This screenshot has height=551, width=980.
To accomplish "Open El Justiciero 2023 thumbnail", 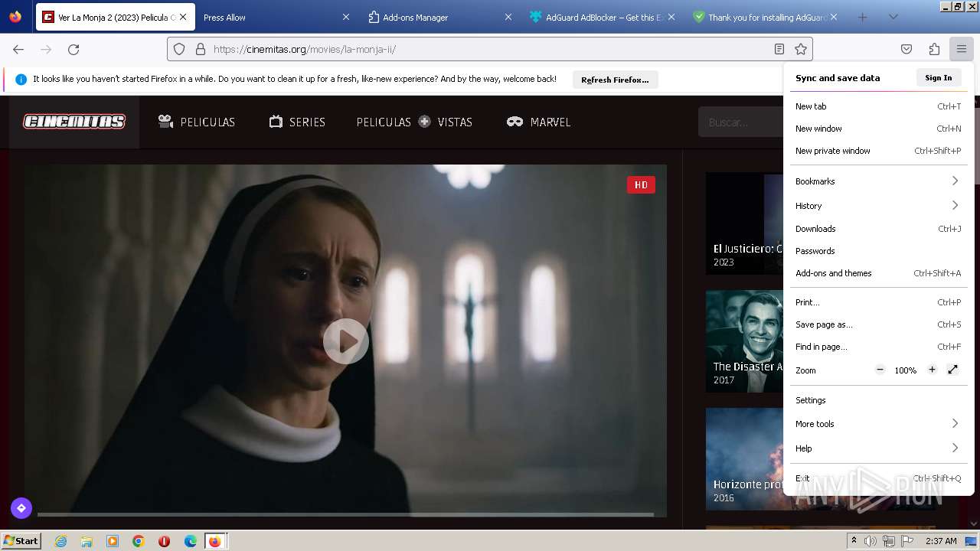I will coord(744,223).
